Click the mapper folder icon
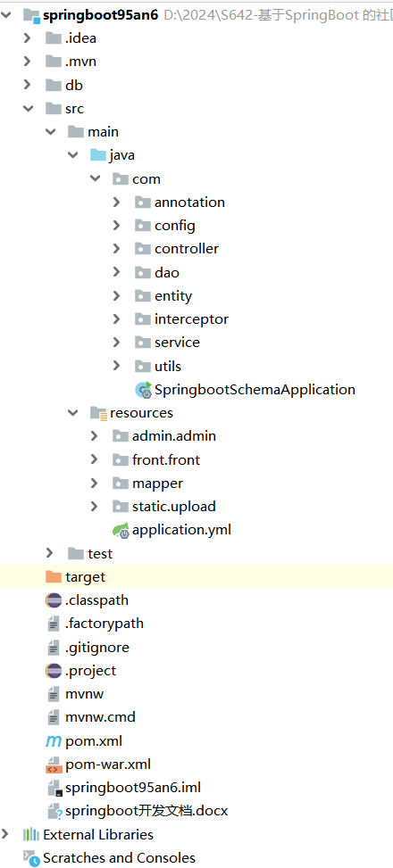 coord(121,483)
